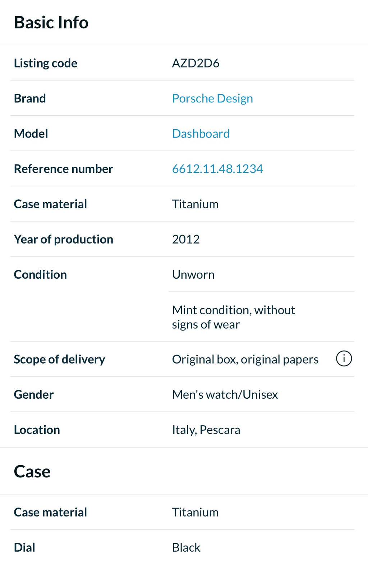Click the Mint condition description text
This screenshot has width=368, height=588.
(x=233, y=317)
